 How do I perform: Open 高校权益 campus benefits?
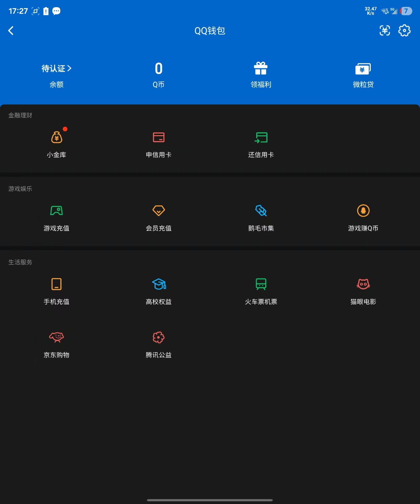tap(158, 290)
